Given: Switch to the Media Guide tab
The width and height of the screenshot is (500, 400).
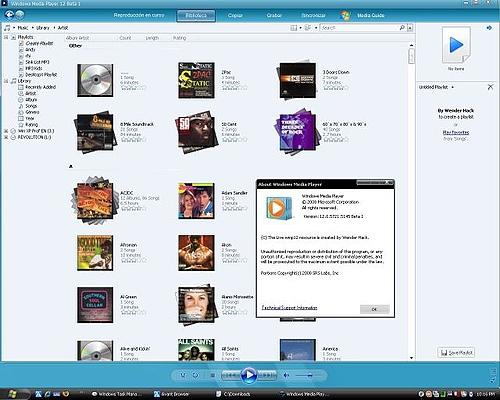Looking at the screenshot, I should click(371, 15).
